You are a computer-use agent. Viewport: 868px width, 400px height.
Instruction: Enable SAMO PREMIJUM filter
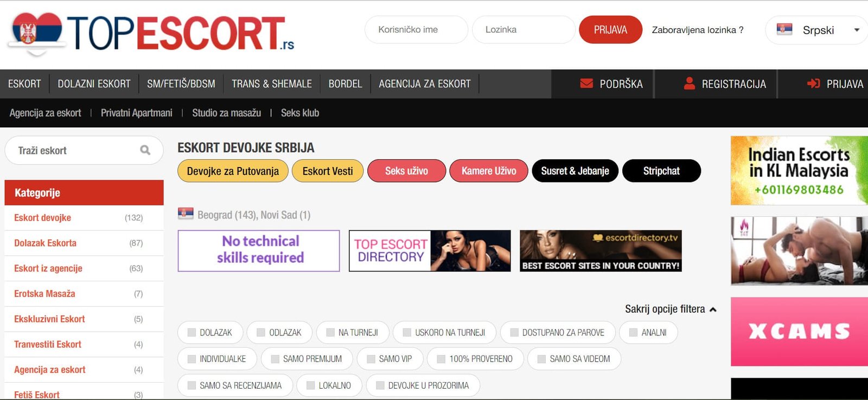(x=275, y=359)
